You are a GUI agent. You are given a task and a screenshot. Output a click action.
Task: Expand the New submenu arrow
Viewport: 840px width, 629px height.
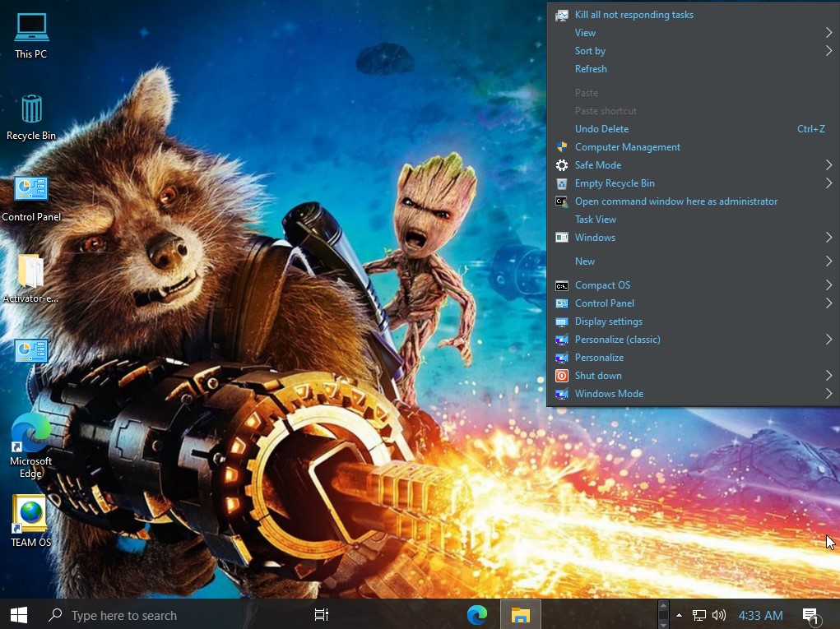pos(828,261)
